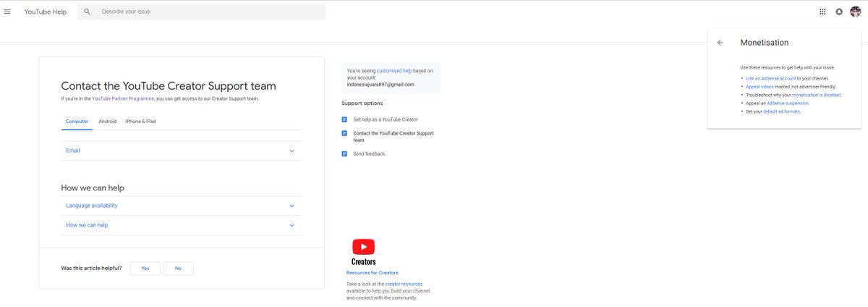The image size is (868, 307).
Task: Open the Appeal videos link
Action: click(x=758, y=86)
